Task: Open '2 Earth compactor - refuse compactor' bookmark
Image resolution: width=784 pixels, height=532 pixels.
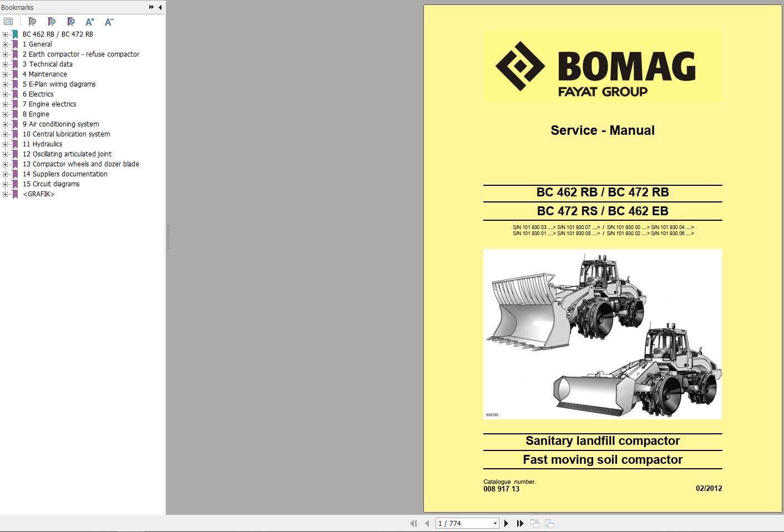Action: click(x=81, y=54)
